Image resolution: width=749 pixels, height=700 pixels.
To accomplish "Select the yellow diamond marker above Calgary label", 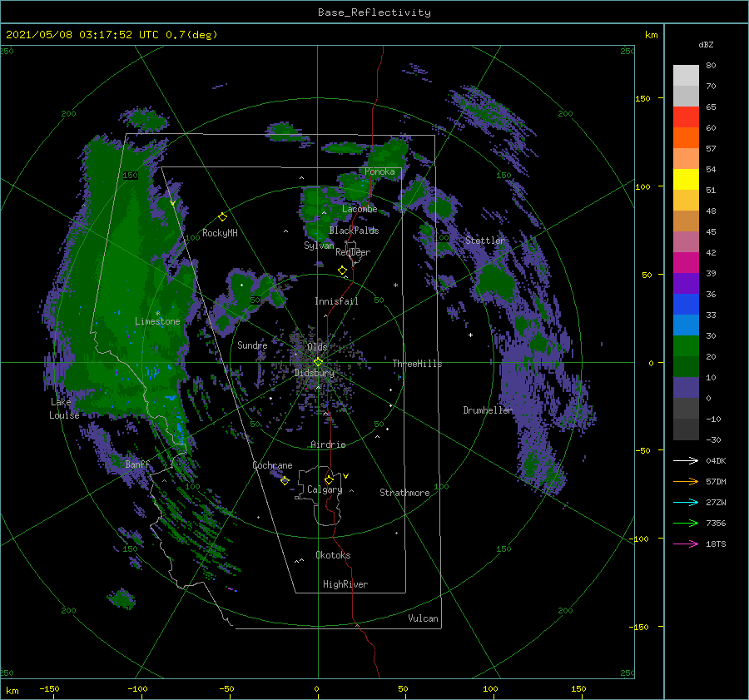I will click(x=329, y=479).
